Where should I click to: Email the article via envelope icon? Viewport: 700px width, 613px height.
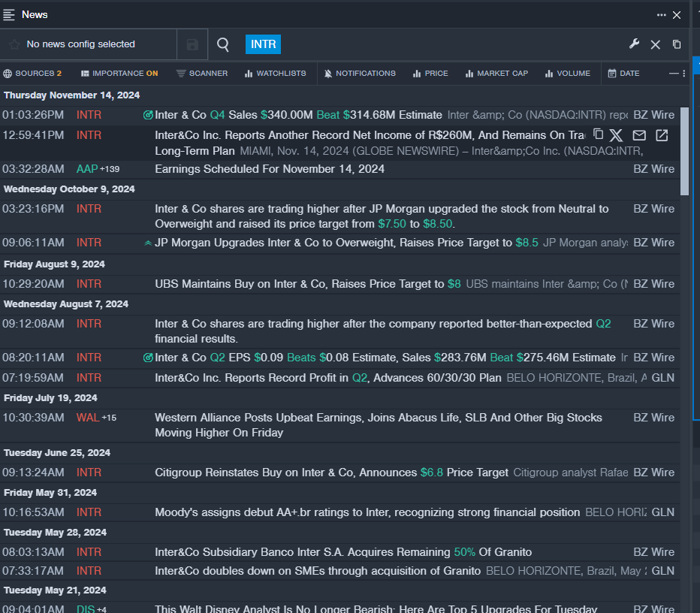click(x=639, y=135)
